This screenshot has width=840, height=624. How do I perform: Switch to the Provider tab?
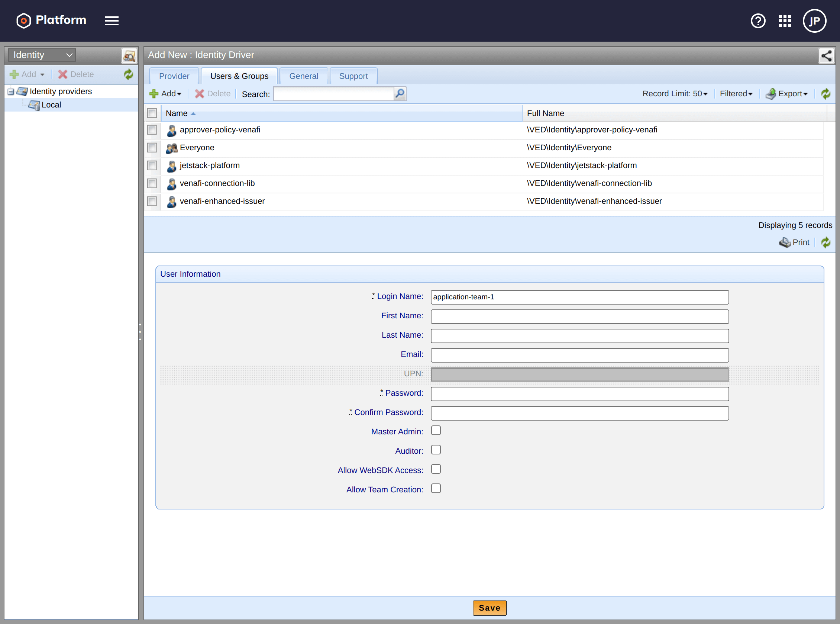174,76
